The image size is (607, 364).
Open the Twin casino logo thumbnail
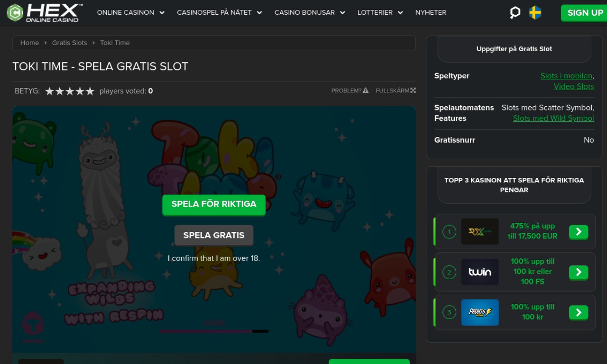[x=480, y=272]
